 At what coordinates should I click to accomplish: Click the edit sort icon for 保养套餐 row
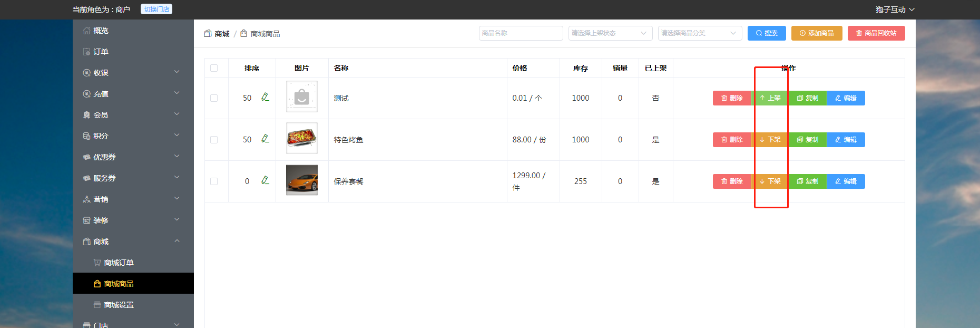pos(265,180)
